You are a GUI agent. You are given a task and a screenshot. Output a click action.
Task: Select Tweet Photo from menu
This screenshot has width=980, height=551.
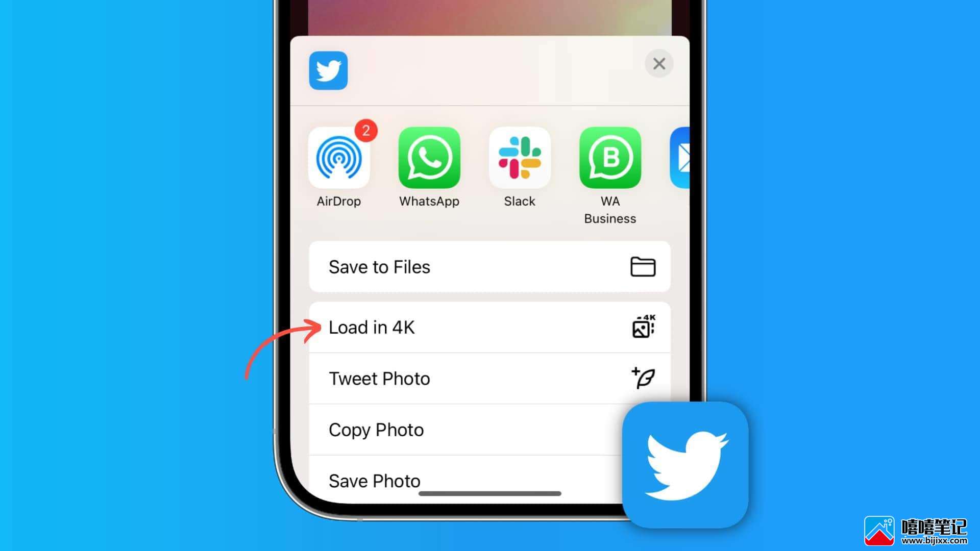click(489, 378)
